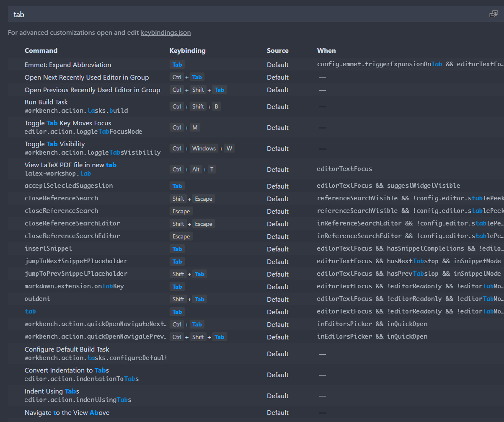
Task: Click the Record Keys icon in search bar
Action: [493, 13]
